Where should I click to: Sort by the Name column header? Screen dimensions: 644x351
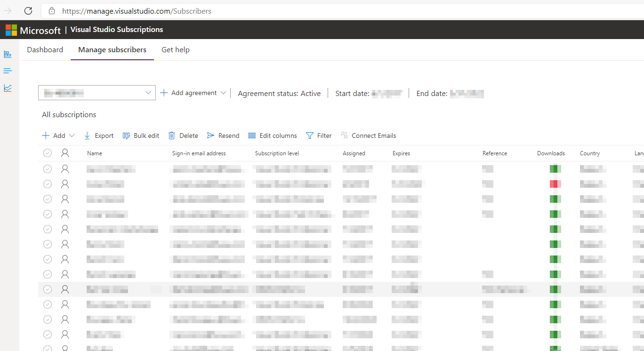coord(95,153)
